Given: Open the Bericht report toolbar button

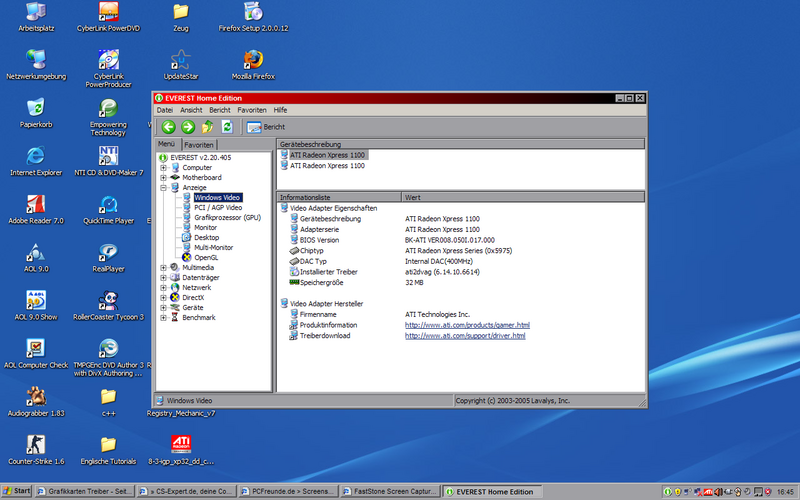Looking at the screenshot, I should coord(266,127).
